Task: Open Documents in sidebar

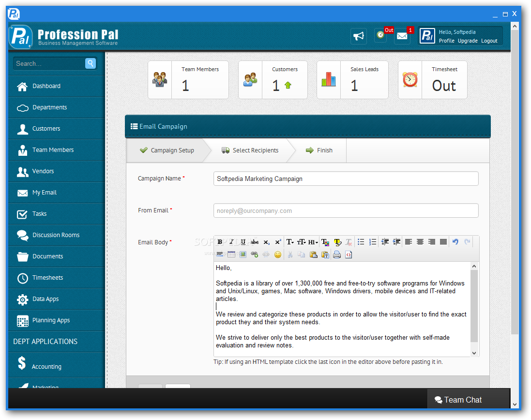Action: [x=56, y=257]
